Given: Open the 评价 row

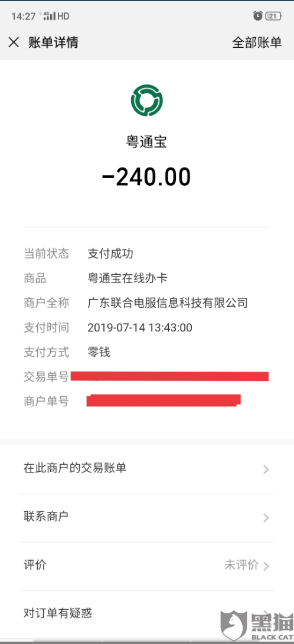Looking at the screenshot, I should tap(147, 566).
